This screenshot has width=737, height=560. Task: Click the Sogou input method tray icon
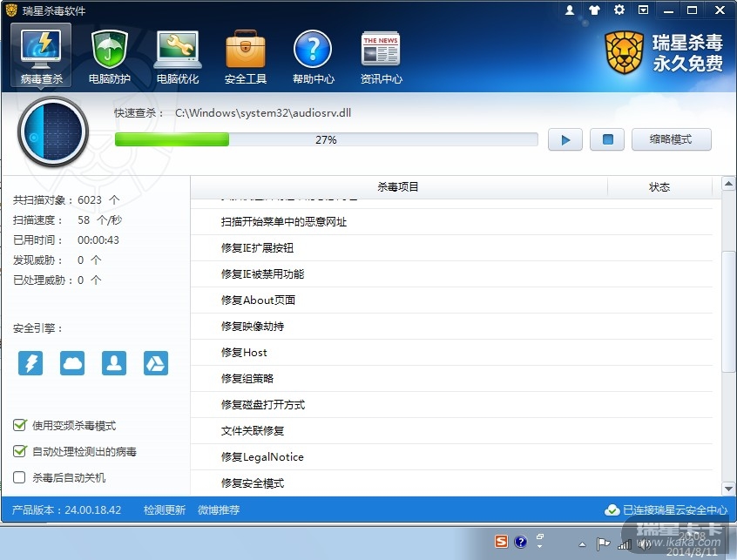pos(501,542)
